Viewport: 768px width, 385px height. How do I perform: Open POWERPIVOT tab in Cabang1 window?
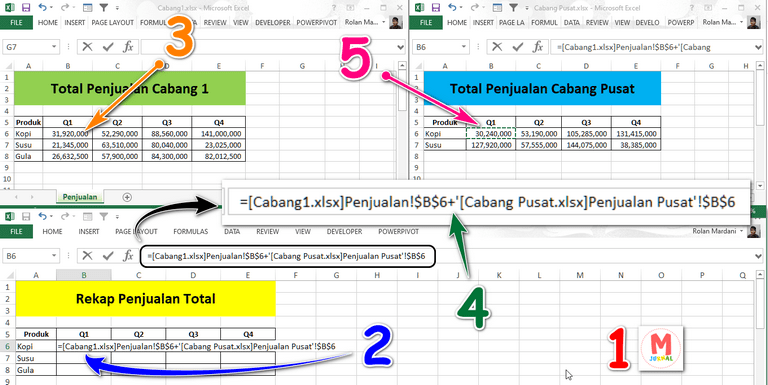coord(315,23)
